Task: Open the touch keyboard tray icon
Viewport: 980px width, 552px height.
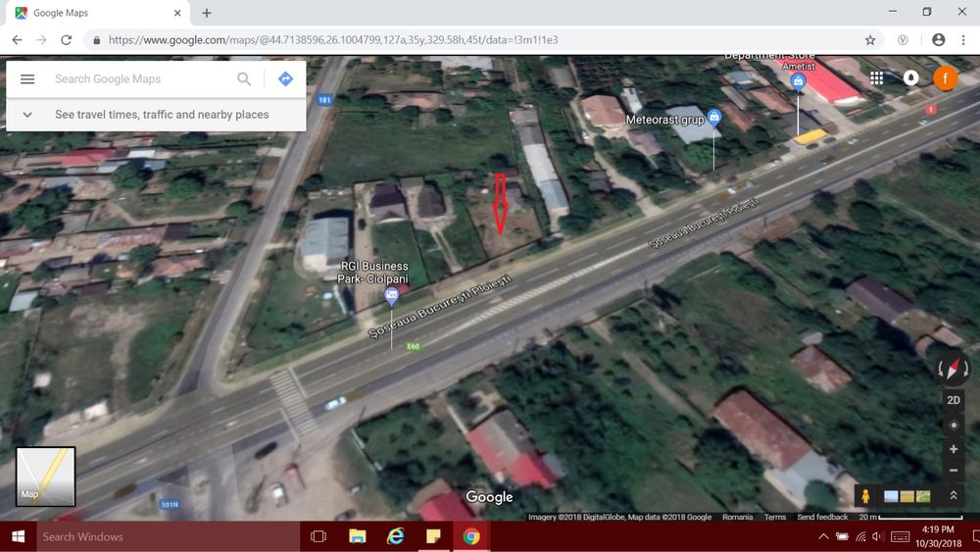Action: point(900,536)
